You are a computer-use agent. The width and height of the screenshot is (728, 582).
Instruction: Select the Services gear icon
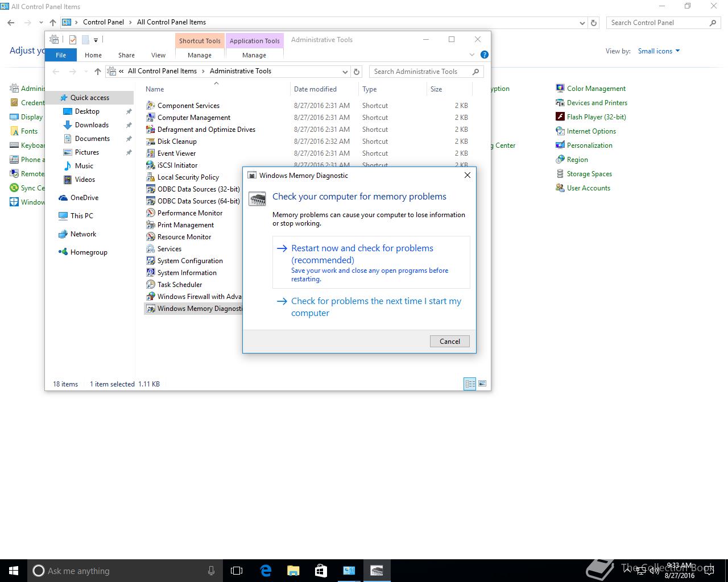point(150,248)
